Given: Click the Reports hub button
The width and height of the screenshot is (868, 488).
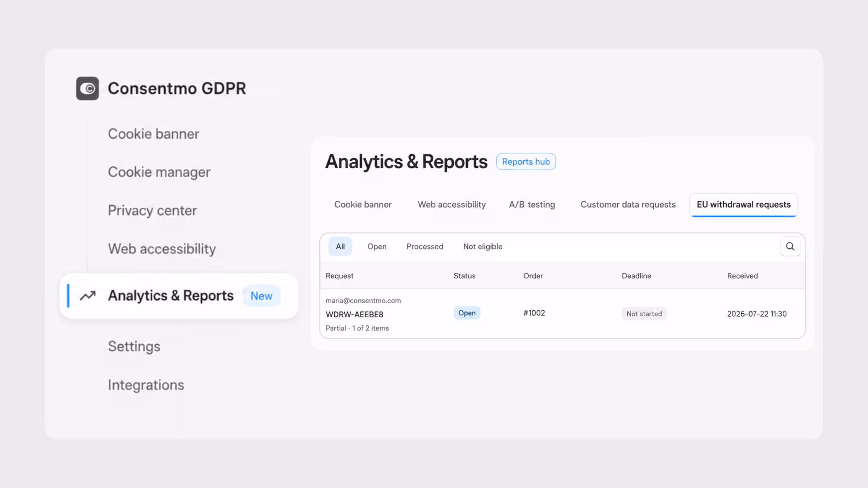Looking at the screenshot, I should [x=526, y=162].
